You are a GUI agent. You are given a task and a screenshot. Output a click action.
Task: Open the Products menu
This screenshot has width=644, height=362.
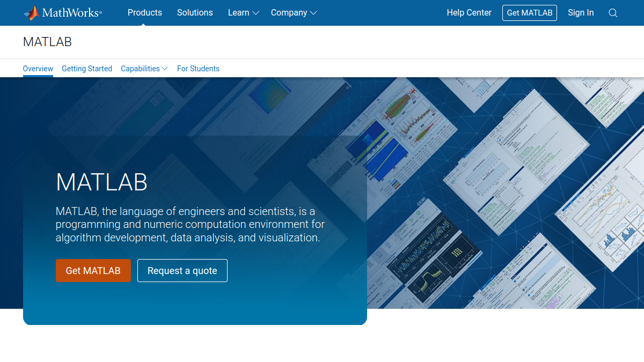[x=145, y=13]
